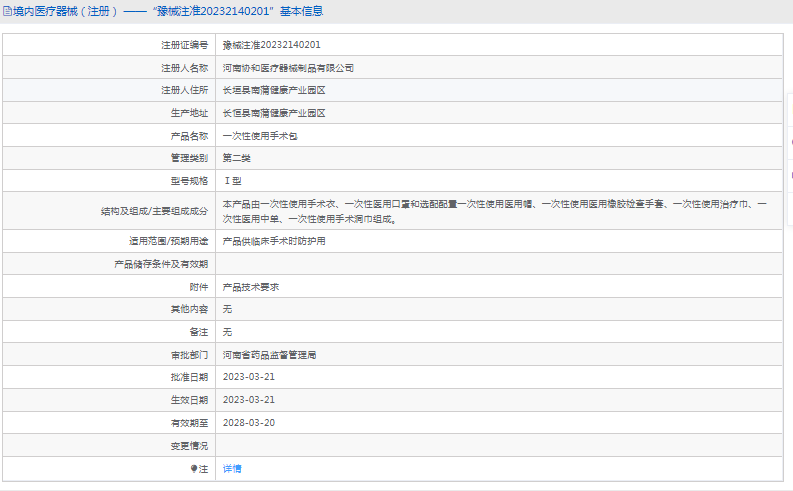Click the 变更情况 field label

point(189,446)
